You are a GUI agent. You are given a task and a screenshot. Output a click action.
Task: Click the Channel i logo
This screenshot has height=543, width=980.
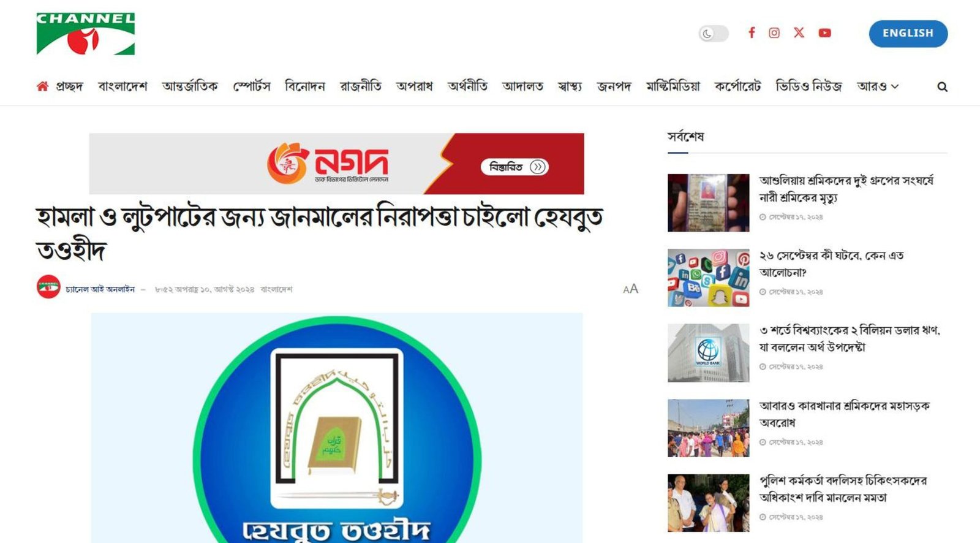click(85, 34)
